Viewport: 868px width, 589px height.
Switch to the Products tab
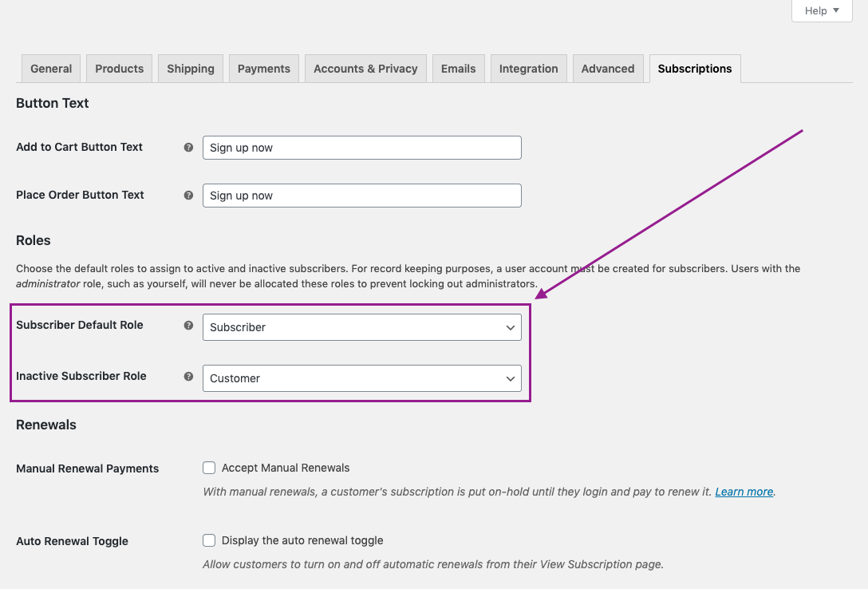click(119, 69)
